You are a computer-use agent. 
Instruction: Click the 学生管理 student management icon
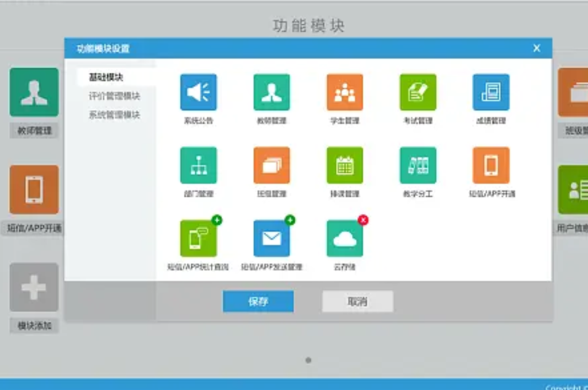coord(345,92)
